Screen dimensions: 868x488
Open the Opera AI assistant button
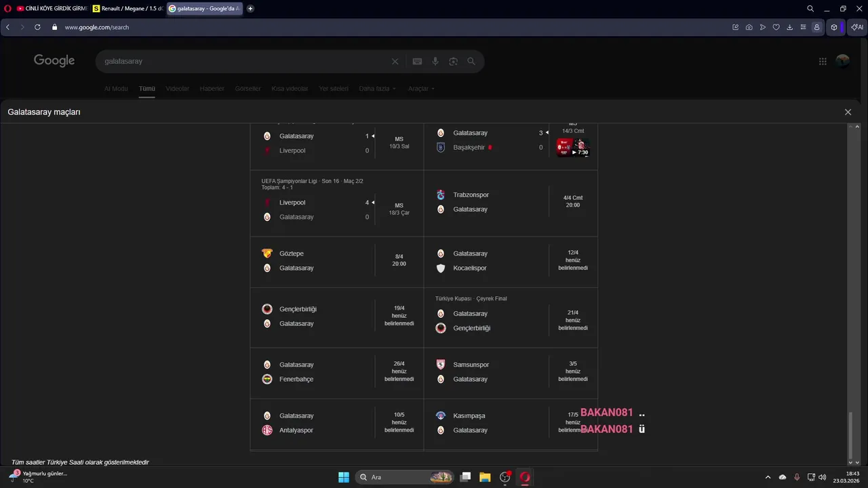tap(857, 27)
